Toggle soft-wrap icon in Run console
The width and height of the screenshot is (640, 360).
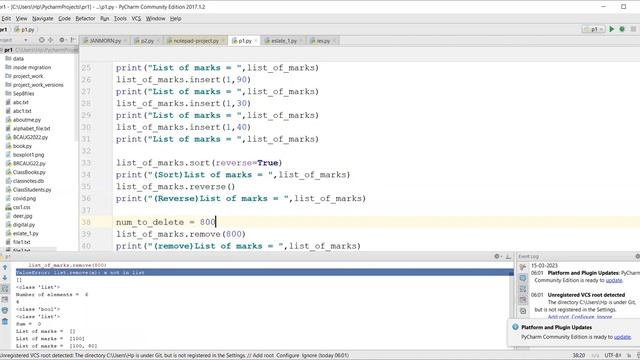5,289
